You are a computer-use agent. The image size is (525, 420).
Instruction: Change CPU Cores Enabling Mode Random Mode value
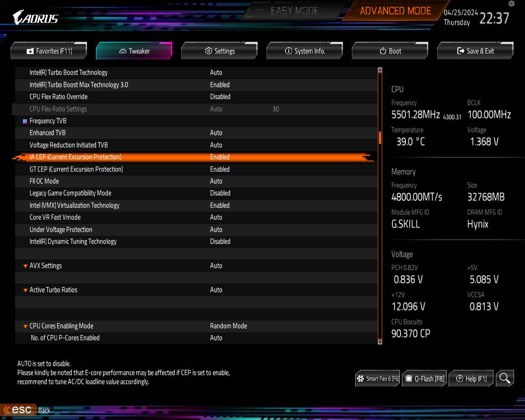(228, 326)
